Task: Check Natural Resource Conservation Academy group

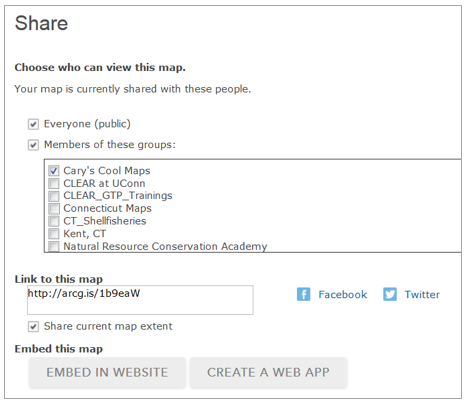Action: [54, 247]
